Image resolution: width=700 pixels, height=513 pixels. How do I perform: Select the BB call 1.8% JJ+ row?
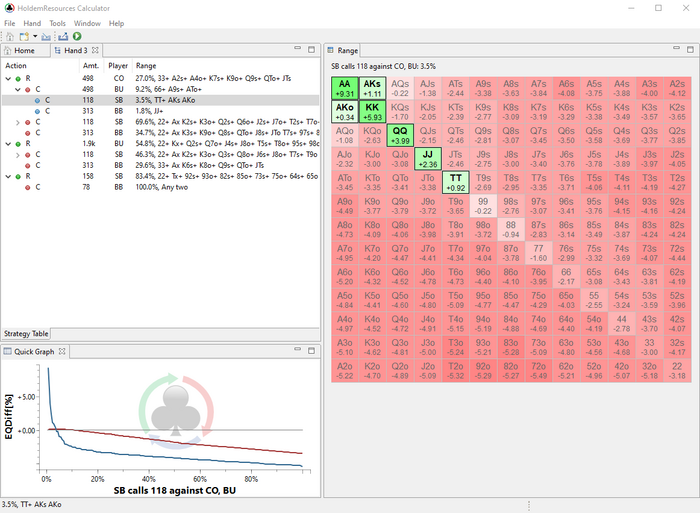tap(161, 111)
